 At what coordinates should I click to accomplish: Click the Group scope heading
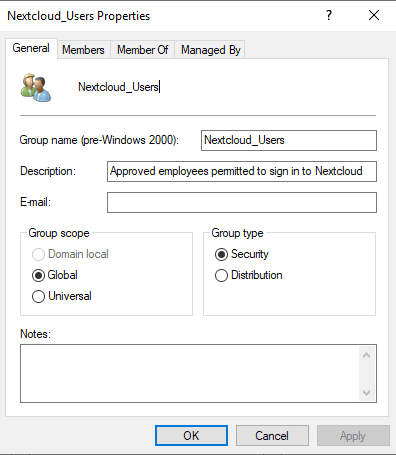pyautogui.click(x=59, y=233)
